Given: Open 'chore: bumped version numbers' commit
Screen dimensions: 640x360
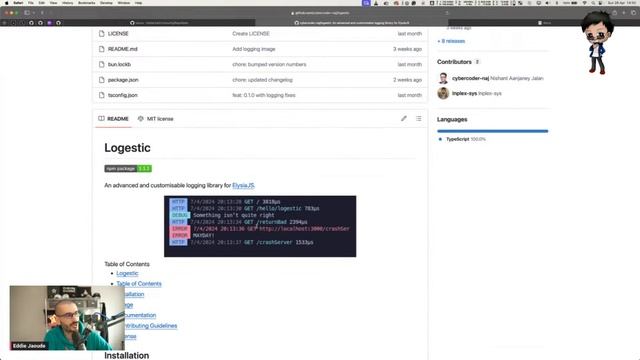Looking at the screenshot, I should (269, 64).
